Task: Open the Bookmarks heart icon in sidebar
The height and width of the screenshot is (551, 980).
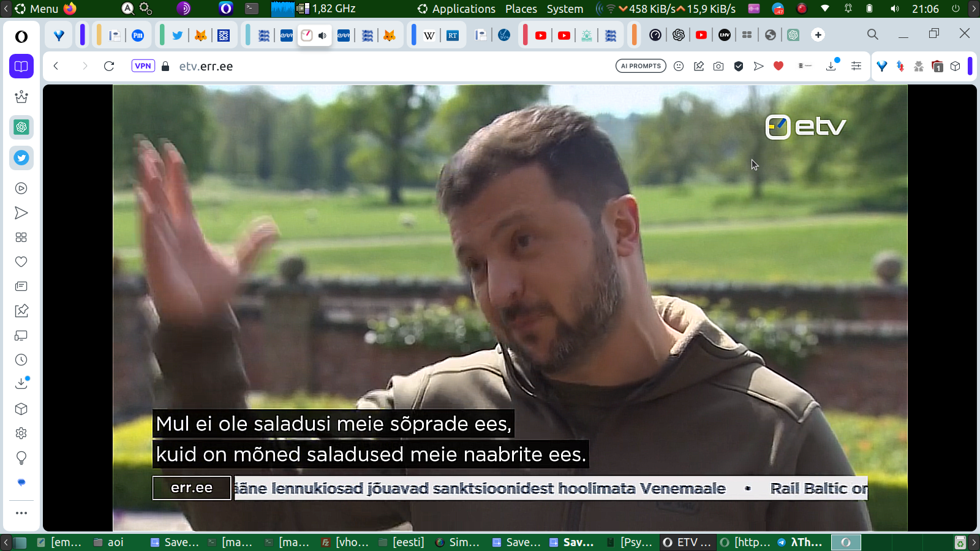Action: point(21,262)
